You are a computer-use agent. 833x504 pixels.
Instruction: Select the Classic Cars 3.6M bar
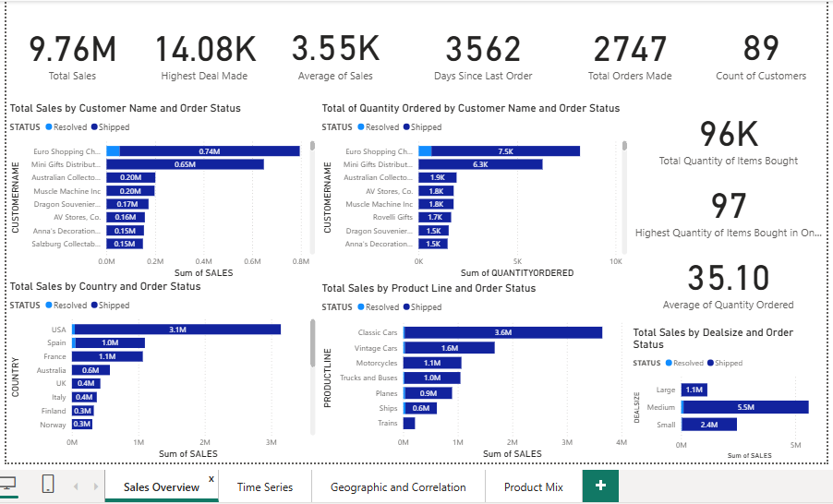[x=503, y=332]
